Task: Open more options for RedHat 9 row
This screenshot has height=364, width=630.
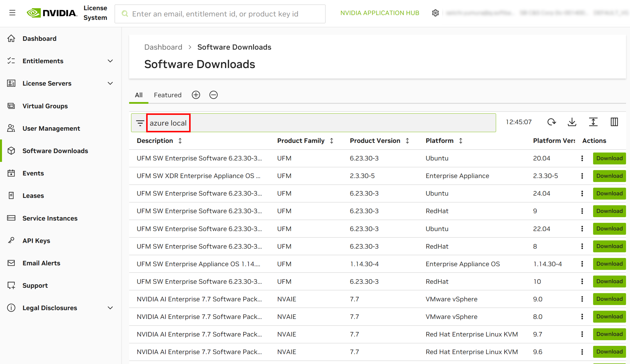Action: tap(582, 211)
